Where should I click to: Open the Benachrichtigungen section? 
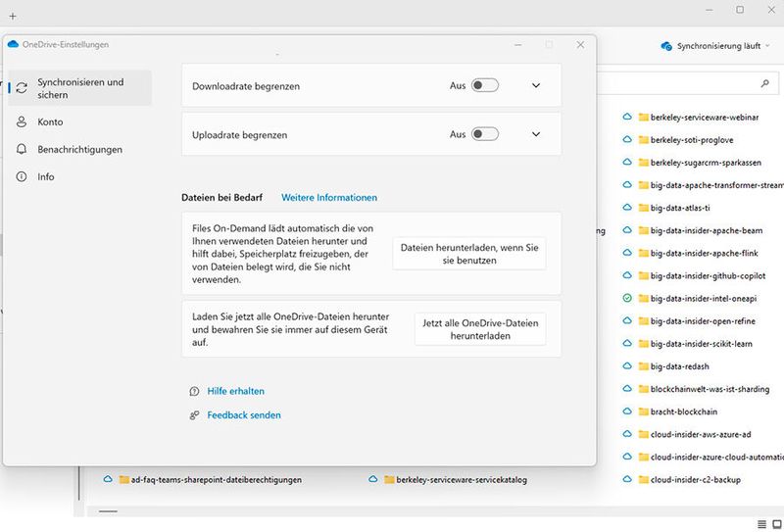point(79,150)
